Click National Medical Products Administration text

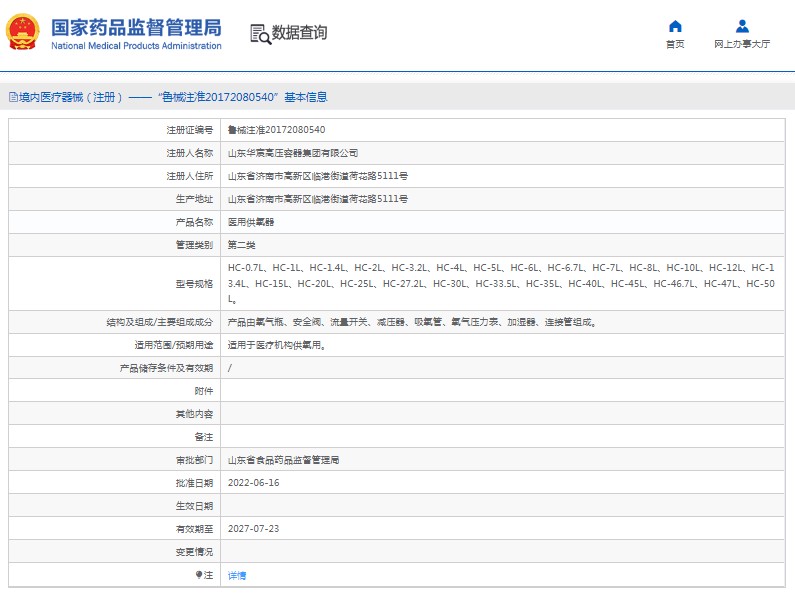coord(136,46)
